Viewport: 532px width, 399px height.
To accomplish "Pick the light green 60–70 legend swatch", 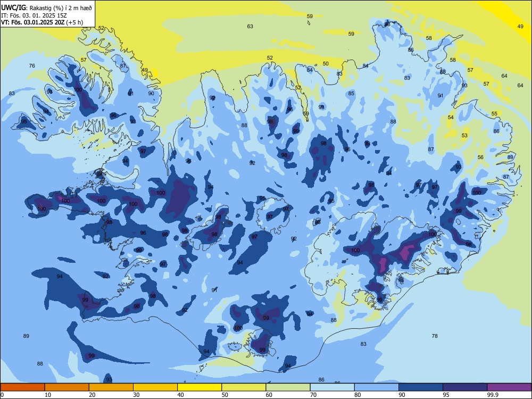I will (x=288, y=387).
